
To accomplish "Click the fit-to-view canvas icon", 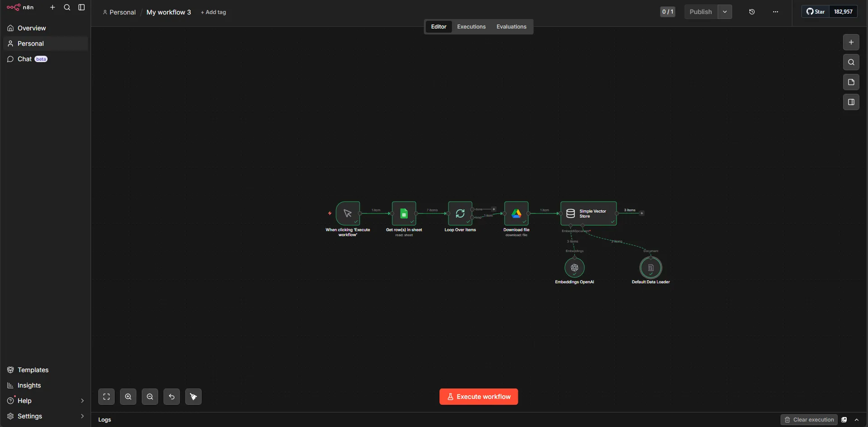I will point(106,397).
